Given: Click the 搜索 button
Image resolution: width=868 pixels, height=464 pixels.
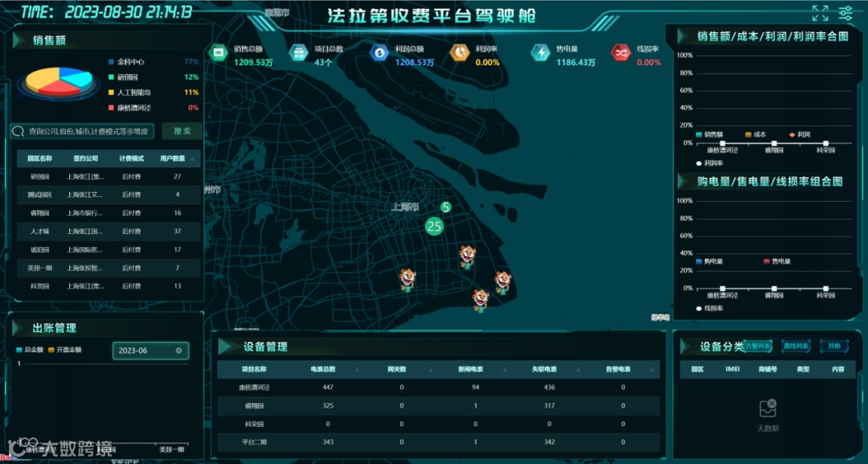Looking at the screenshot, I should (182, 131).
